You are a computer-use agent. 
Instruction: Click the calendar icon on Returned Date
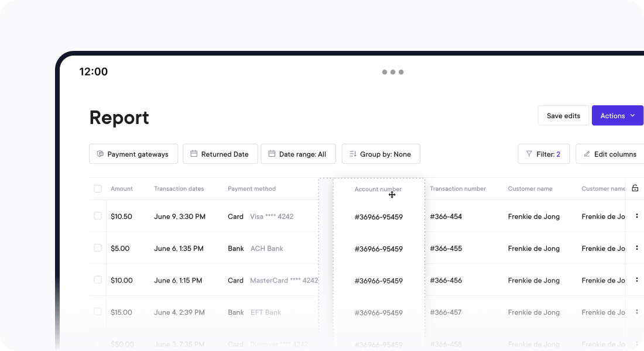pyautogui.click(x=193, y=154)
